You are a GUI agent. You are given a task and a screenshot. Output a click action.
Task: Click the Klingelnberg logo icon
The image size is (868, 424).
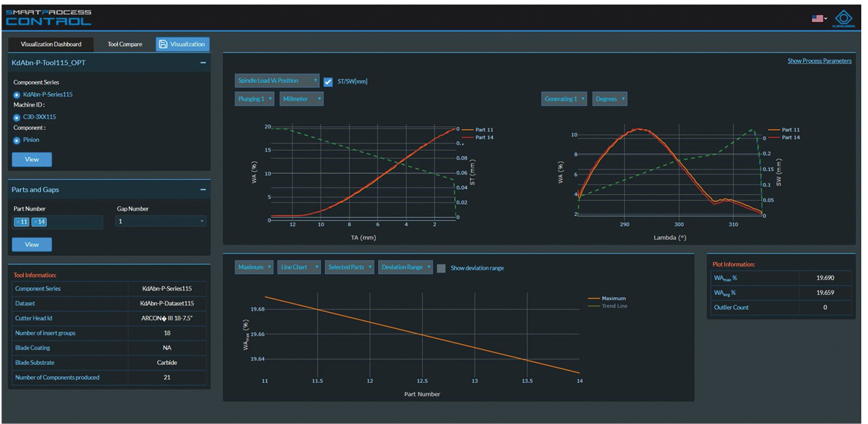pos(843,18)
